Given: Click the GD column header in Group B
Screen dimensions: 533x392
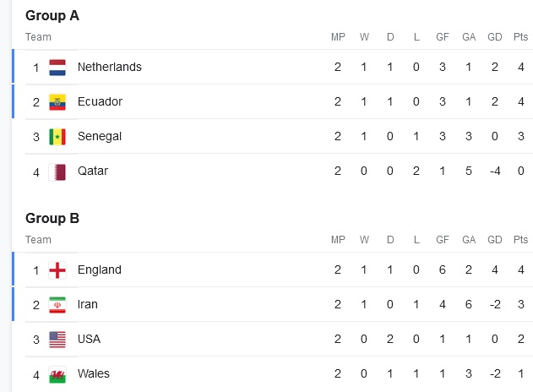Looking at the screenshot, I should pyautogui.click(x=495, y=240).
